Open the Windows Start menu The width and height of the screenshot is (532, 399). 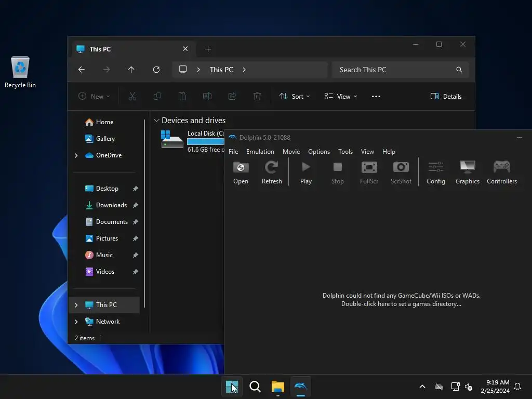click(232, 387)
